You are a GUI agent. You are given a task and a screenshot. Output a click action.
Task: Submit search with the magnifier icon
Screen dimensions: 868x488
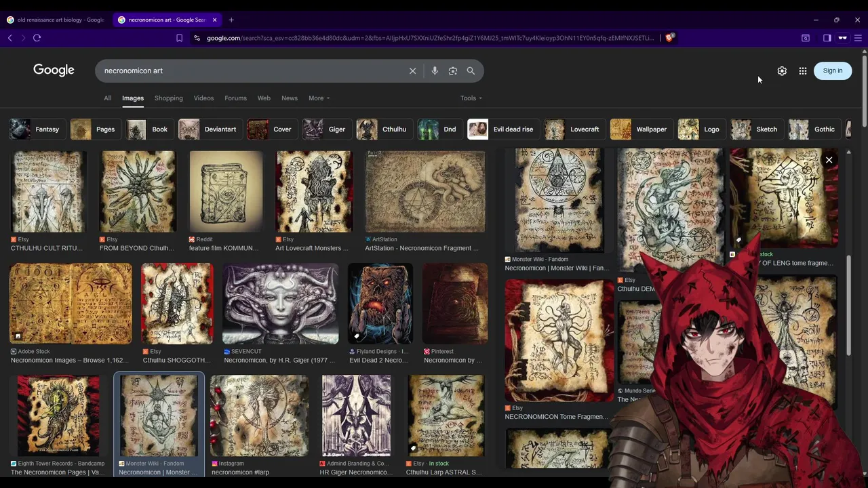pyautogui.click(x=471, y=70)
